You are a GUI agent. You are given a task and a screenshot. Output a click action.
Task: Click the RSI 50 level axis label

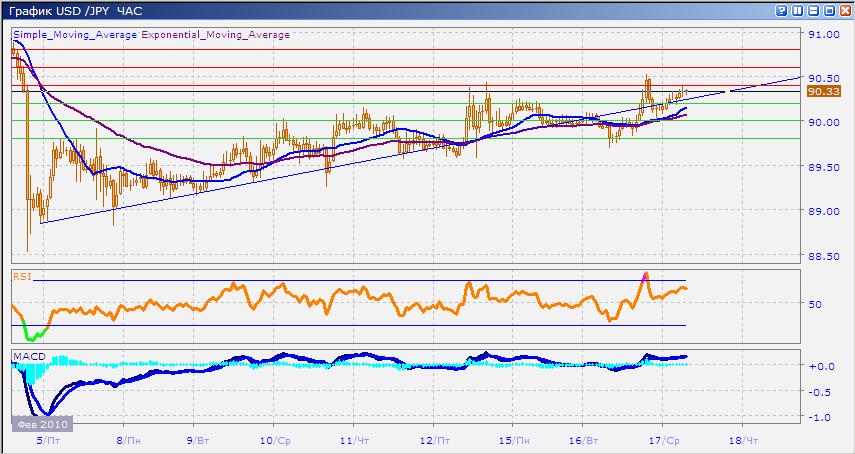click(x=815, y=304)
